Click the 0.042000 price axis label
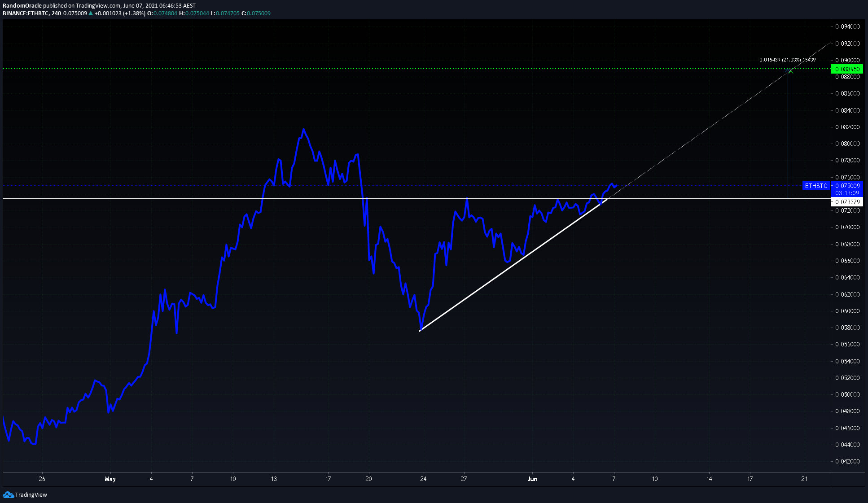The height and width of the screenshot is (503, 868). coord(847,461)
